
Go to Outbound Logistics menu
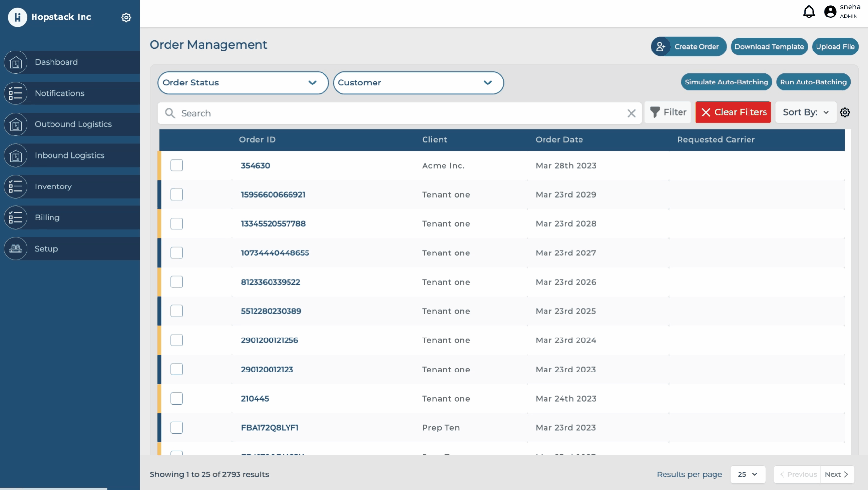point(73,124)
